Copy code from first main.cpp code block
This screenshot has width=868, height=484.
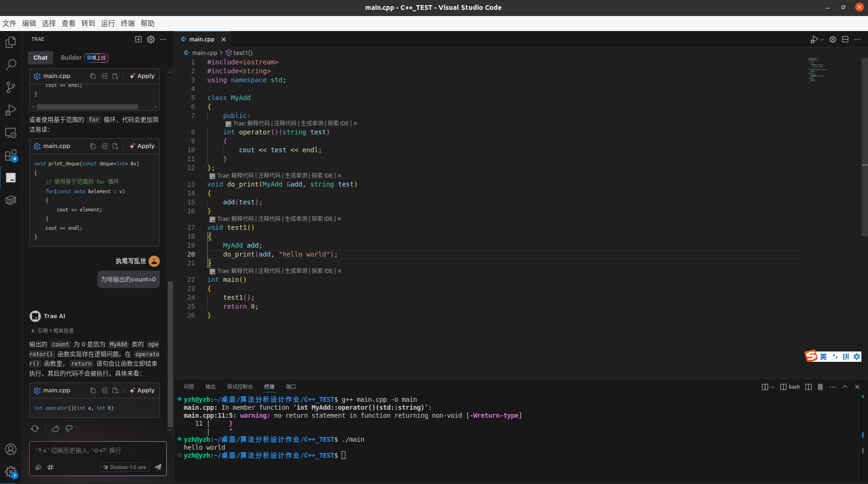point(93,76)
